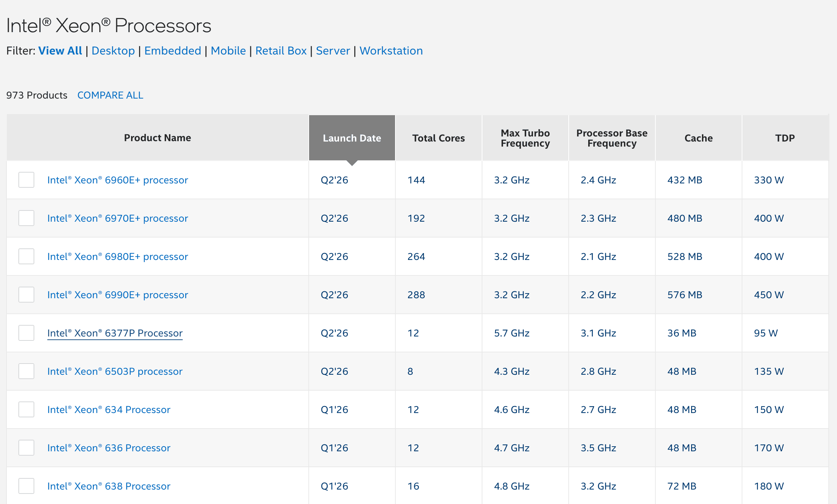Visit the Intel Xeon 638 Processor page
This screenshot has height=504, width=837.
pyautogui.click(x=109, y=486)
